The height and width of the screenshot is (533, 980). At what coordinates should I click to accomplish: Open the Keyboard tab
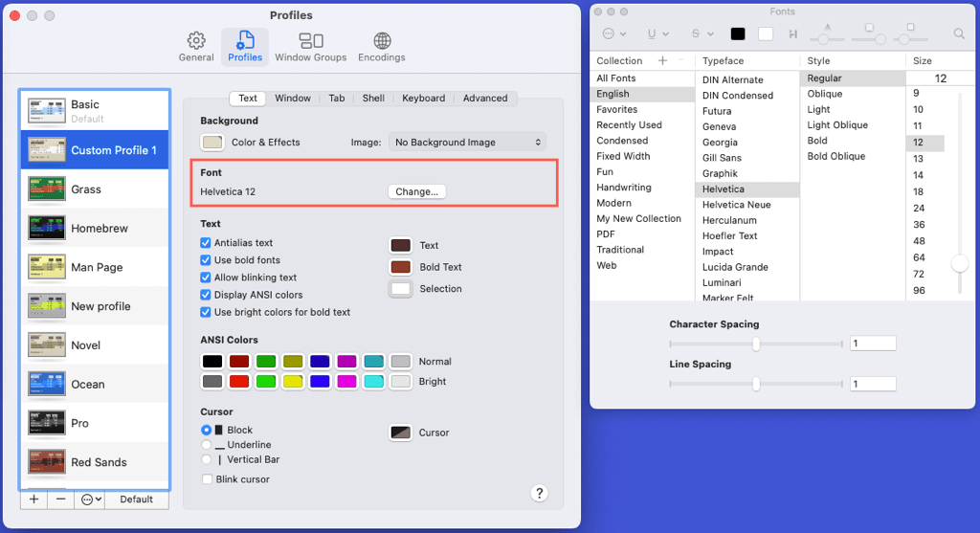424,99
